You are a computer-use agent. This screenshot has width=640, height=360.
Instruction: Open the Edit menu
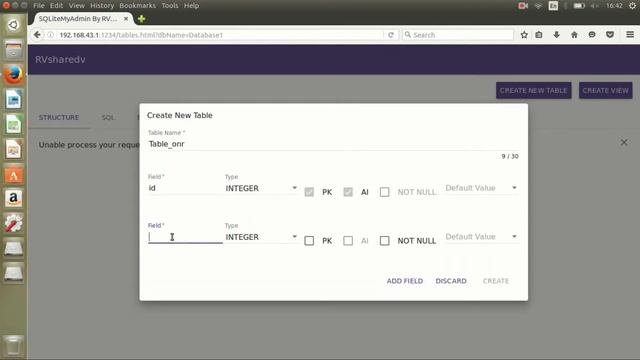56,6
